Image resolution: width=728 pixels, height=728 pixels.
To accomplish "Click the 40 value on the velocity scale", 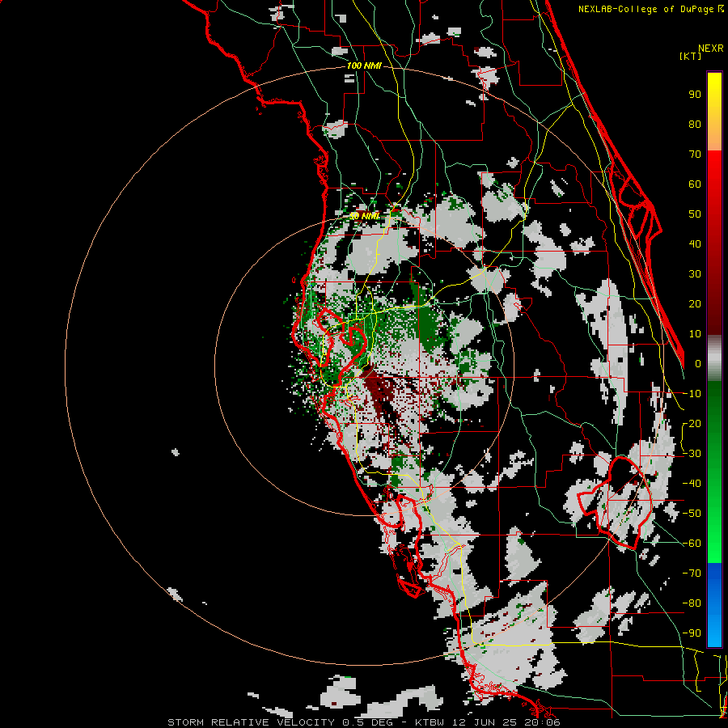I will [x=695, y=244].
